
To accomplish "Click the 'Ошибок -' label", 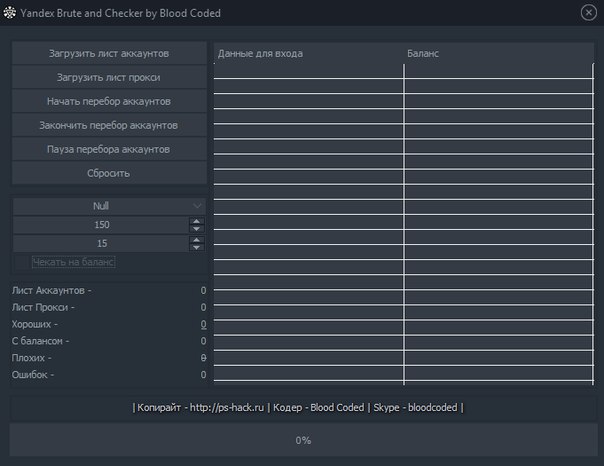I will [x=33, y=375].
